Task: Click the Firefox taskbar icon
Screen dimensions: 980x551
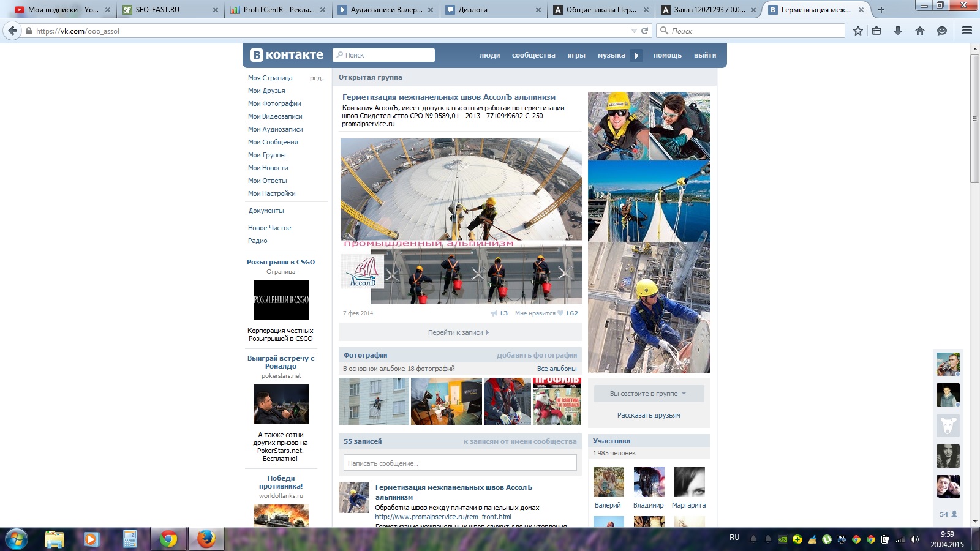Action: click(x=206, y=539)
